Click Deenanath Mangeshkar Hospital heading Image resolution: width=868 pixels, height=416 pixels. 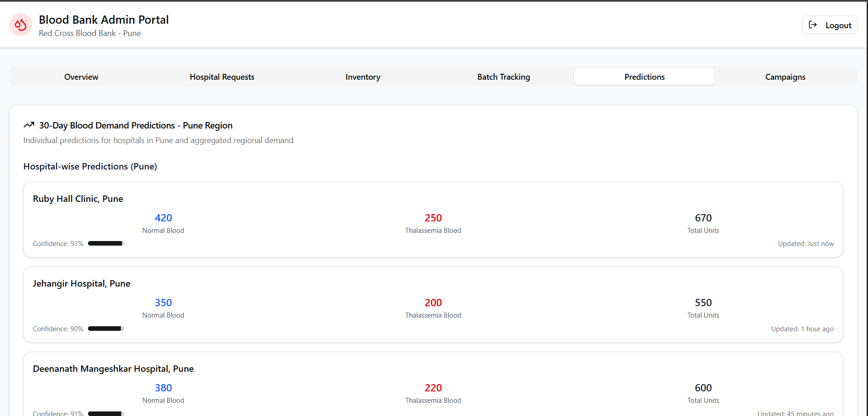pos(113,369)
